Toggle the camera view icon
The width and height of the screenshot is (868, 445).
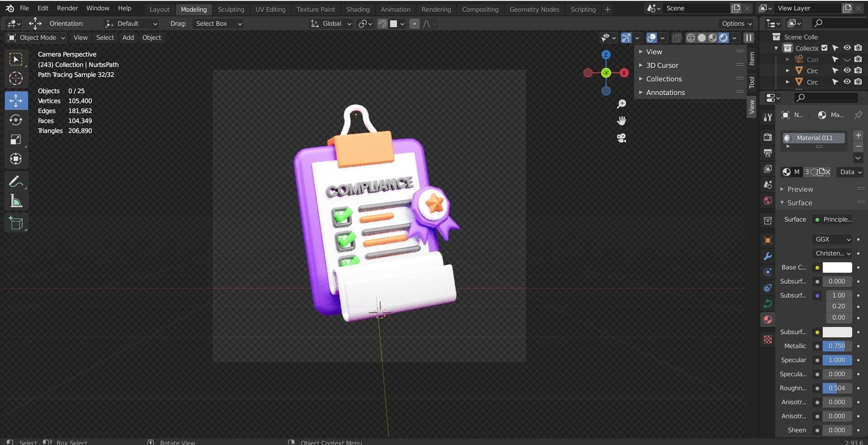click(x=621, y=138)
